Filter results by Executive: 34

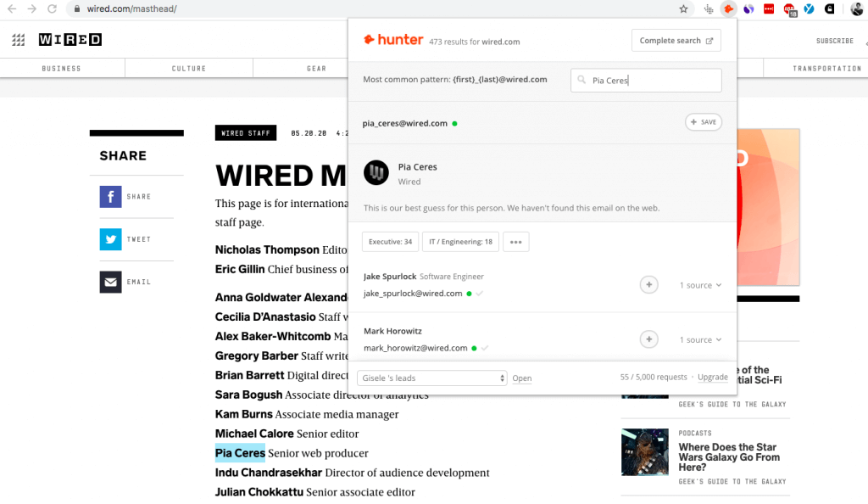point(390,242)
